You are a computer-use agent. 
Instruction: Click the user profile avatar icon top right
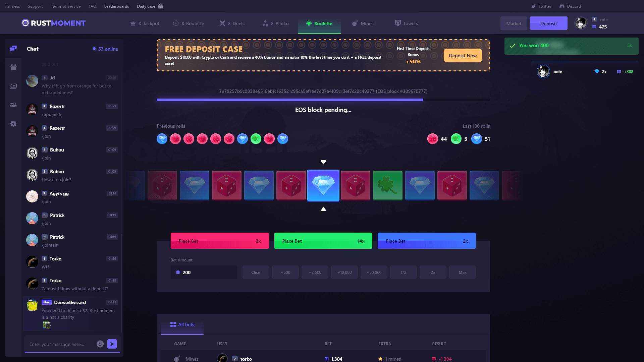581,22
